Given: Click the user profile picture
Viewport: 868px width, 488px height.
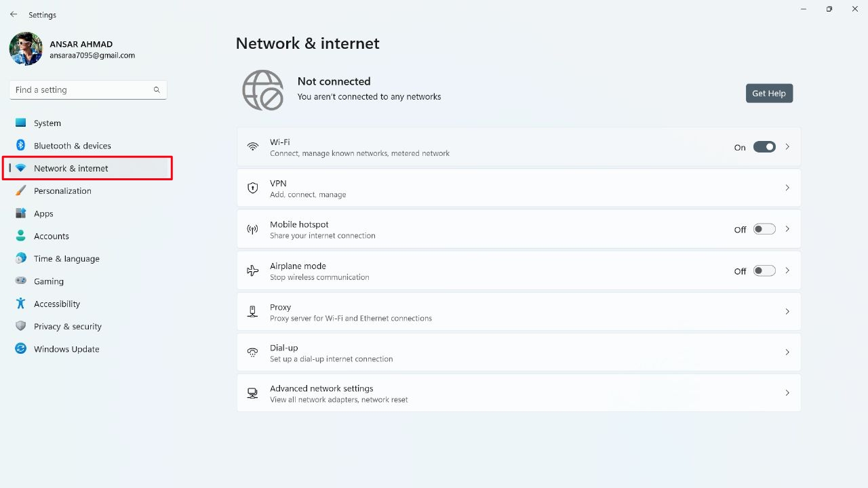Looking at the screenshot, I should tap(26, 49).
